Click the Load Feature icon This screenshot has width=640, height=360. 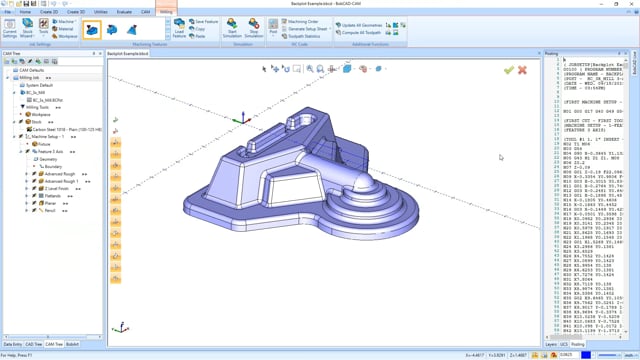[x=179, y=28]
